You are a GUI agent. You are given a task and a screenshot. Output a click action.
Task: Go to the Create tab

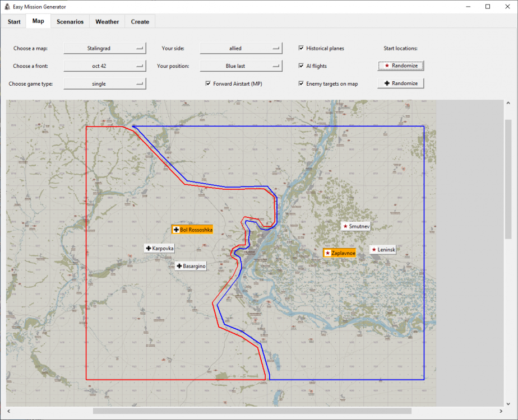tap(140, 22)
